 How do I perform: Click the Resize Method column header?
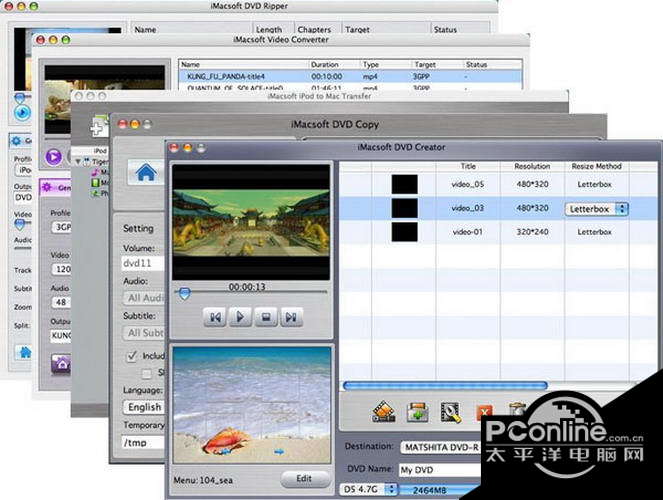(597, 166)
